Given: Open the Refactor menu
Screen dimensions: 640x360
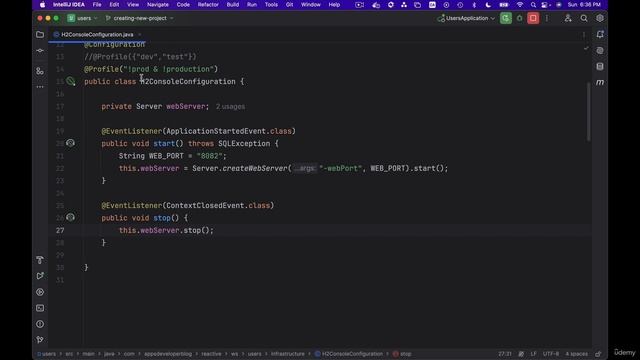Looking at the screenshot, I should pos(208,5).
